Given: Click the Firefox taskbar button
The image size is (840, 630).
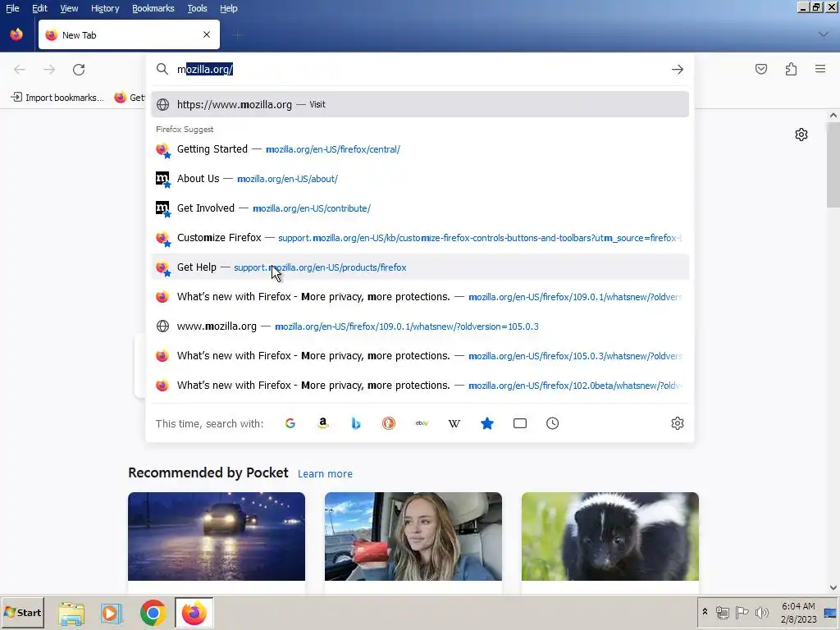Looking at the screenshot, I should pos(194,612).
